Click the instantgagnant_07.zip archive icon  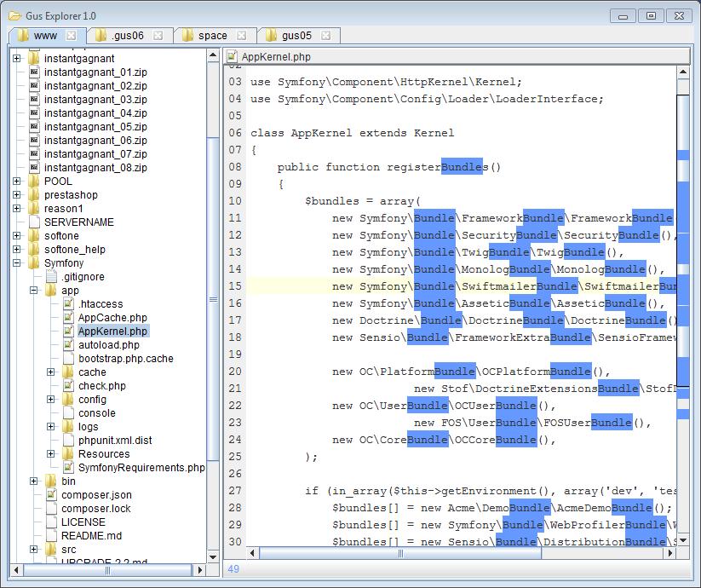click(x=34, y=154)
